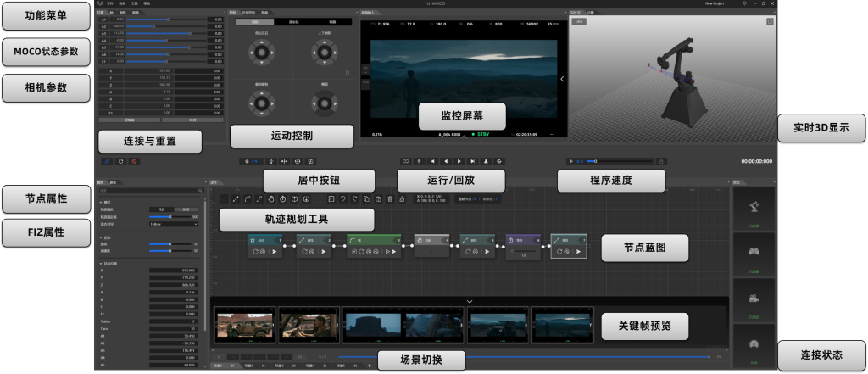868x374 pixels.
Task: Click the reset refresh icon beside connect
Action: (120, 160)
